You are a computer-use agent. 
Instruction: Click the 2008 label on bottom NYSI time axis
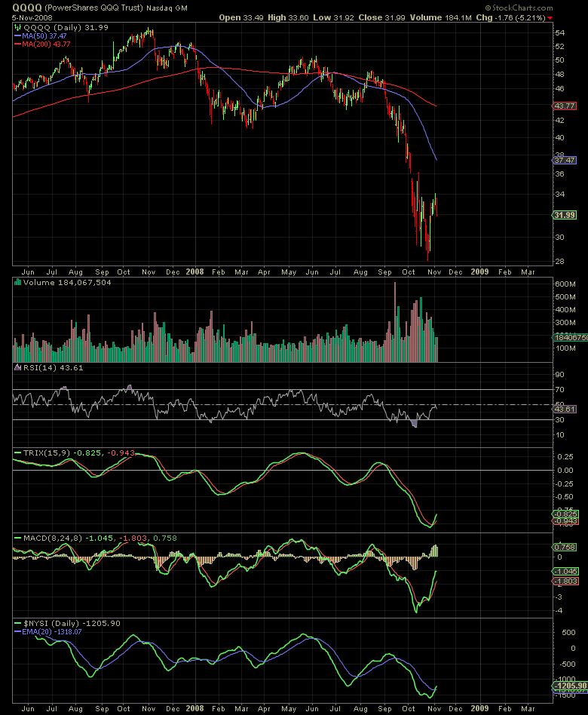coord(194,708)
